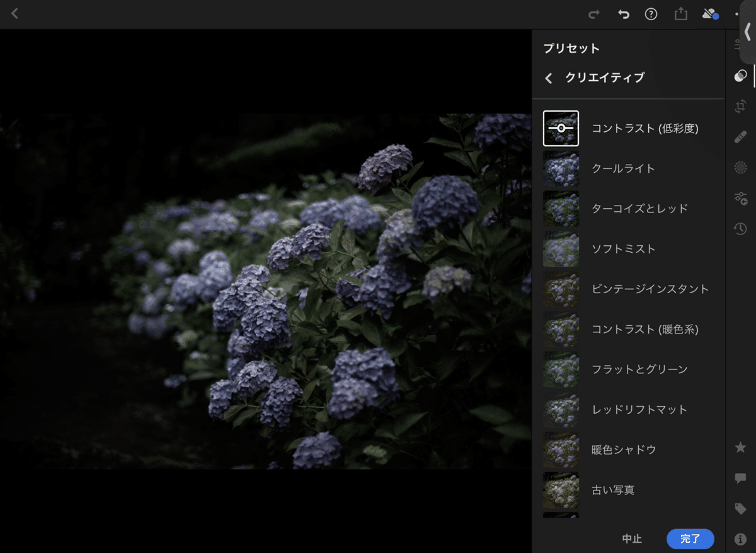
Task: Apply the コントラスト (暖色系) preset
Action: point(644,329)
